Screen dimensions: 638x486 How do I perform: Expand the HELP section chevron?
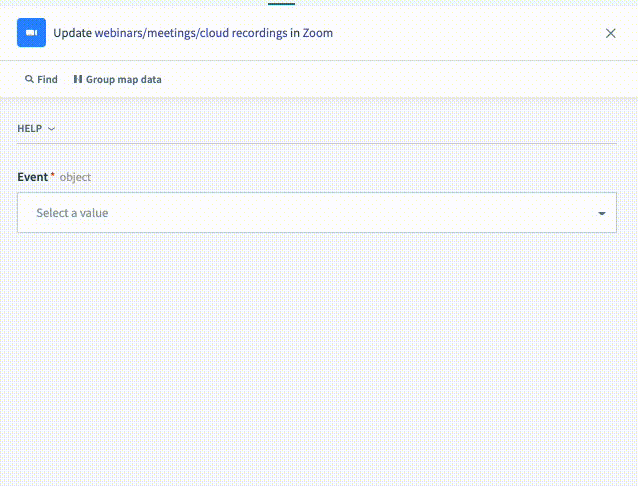pyautogui.click(x=51, y=129)
